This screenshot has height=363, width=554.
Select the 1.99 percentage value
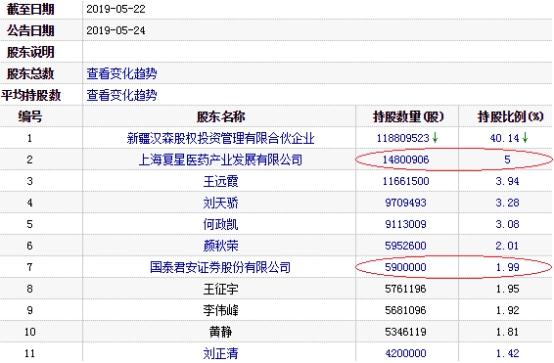tap(507, 267)
